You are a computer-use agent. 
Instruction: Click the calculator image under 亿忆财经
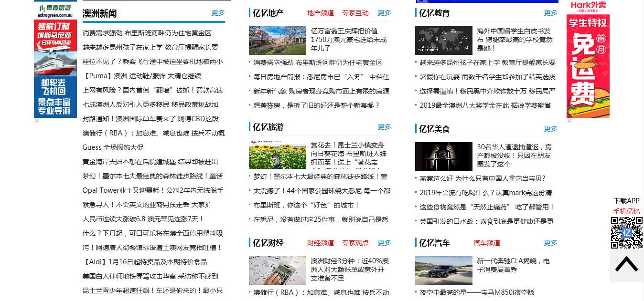click(277, 270)
